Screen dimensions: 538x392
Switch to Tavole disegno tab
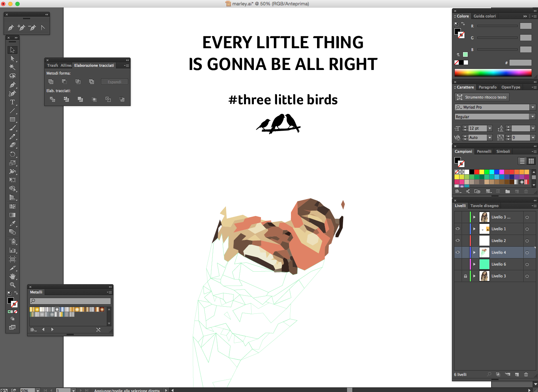(484, 206)
